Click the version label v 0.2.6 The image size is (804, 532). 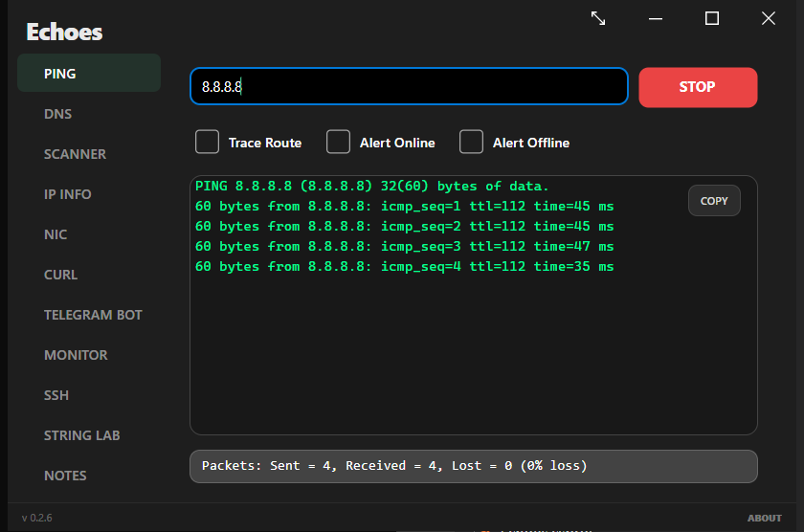click(x=37, y=518)
